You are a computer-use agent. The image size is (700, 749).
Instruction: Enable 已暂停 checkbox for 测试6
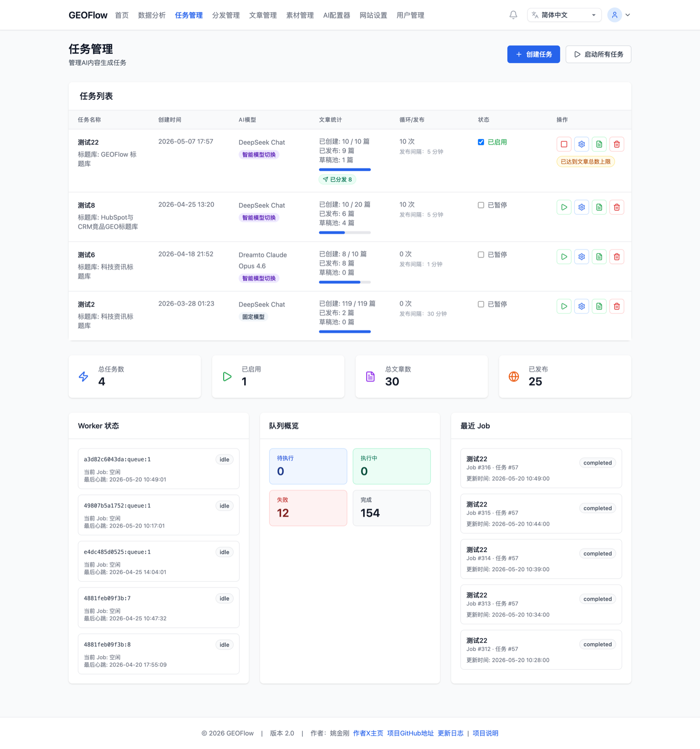[x=481, y=254]
